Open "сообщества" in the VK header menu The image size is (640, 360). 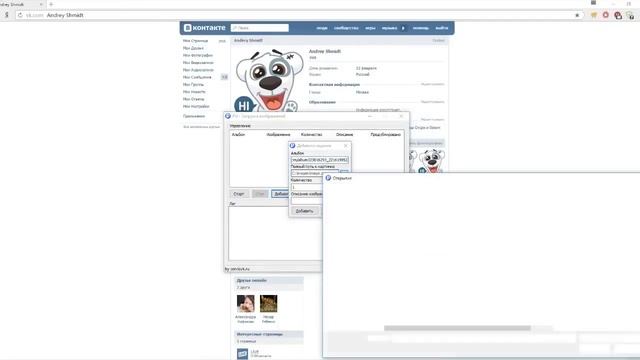coord(346,28)
